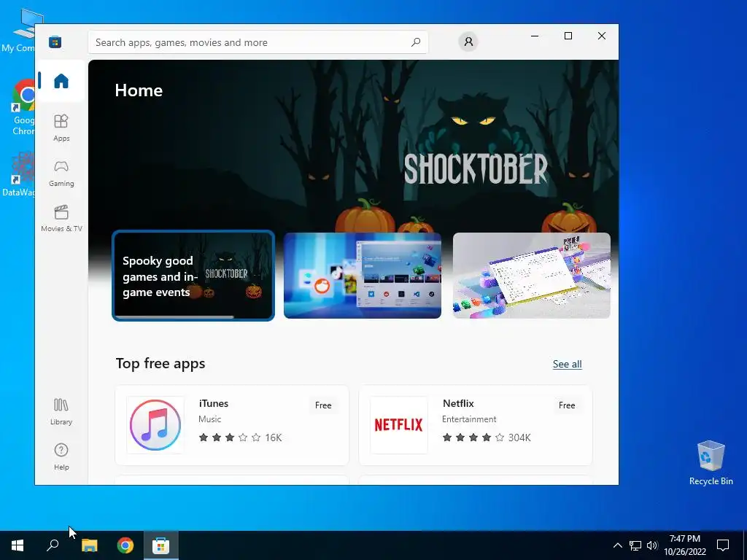The image size is (747, 560).
Task: Select the DataWag desktop shortcut
Action: 19,174
